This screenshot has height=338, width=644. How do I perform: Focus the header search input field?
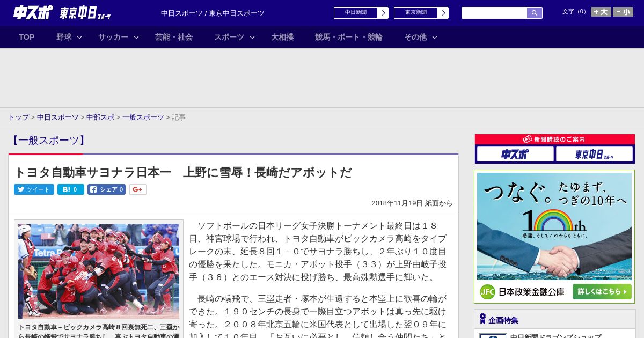click(494, 13)
